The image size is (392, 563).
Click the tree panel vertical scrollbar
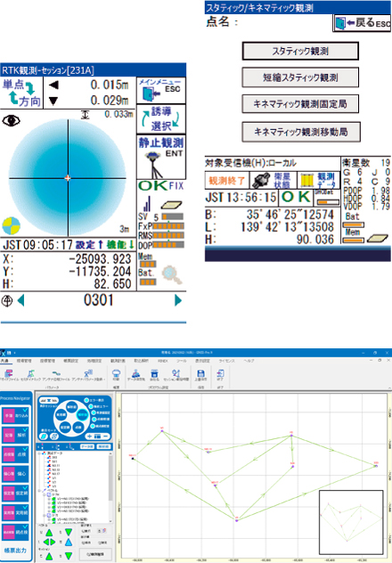(110, 486)
